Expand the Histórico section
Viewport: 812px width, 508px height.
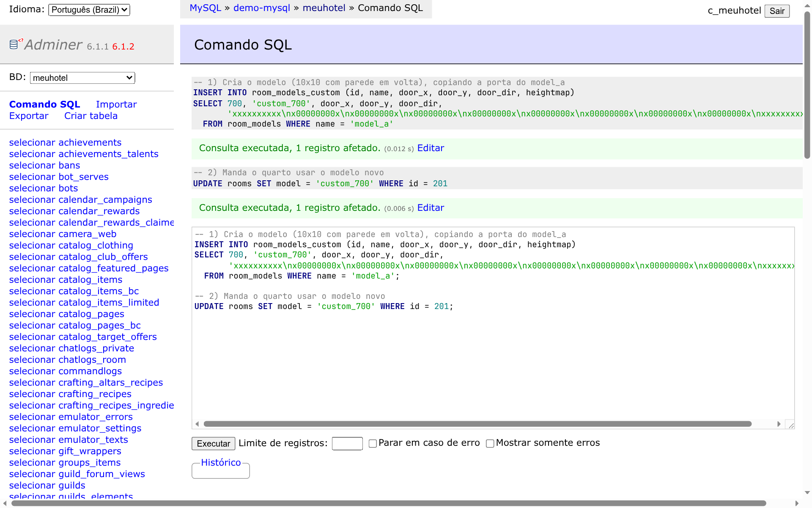pos(221,463)
